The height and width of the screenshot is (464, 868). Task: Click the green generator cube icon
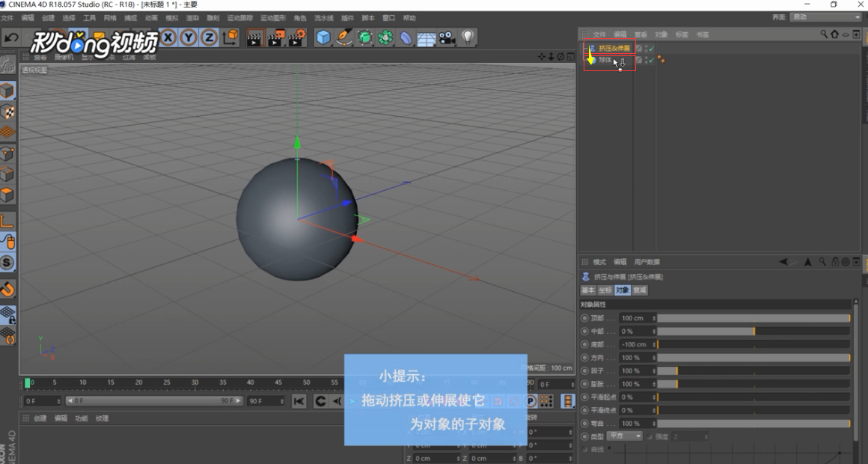(365, 37)
